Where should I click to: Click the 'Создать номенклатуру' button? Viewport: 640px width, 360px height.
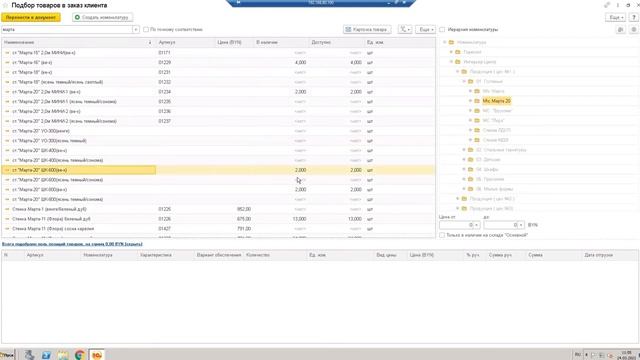(x=102, y=18)
